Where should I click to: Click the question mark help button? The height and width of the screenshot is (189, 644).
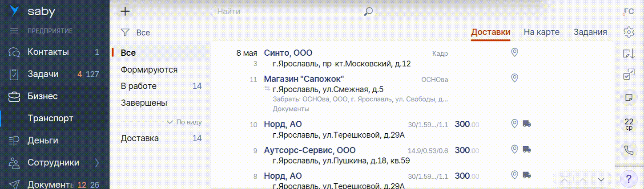(628, 179)
